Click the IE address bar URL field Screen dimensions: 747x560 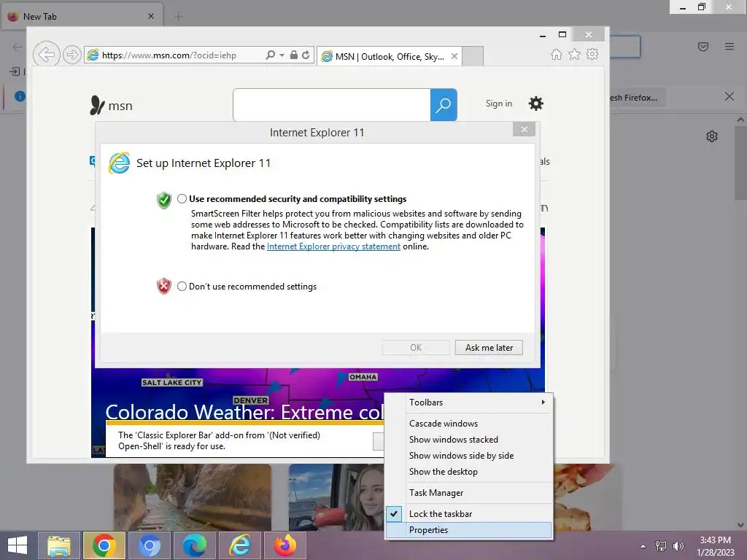pyautogui.click(x=181, y=55)
